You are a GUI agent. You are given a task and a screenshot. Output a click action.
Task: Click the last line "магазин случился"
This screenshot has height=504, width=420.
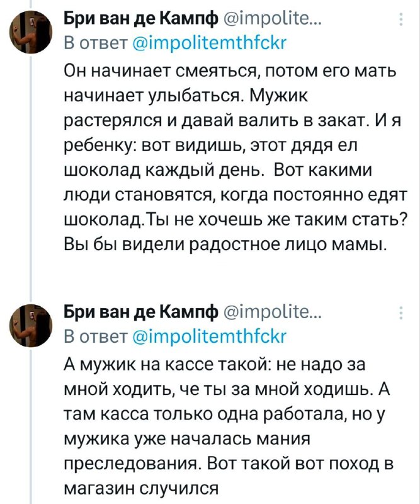pyautogui.click(x=142, y=486)
